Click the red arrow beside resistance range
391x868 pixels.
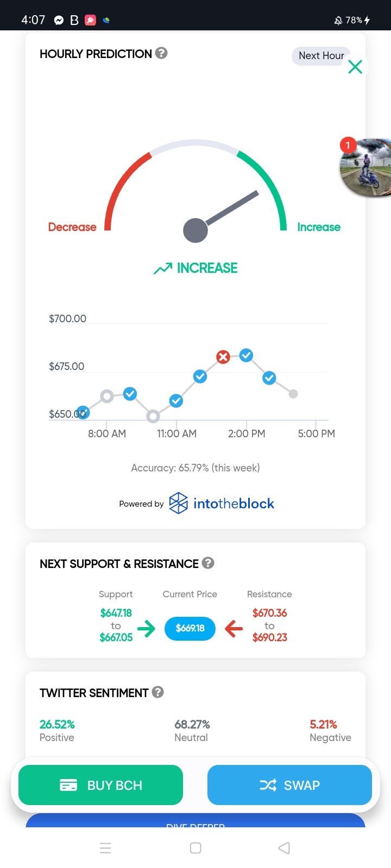(234, 629)
